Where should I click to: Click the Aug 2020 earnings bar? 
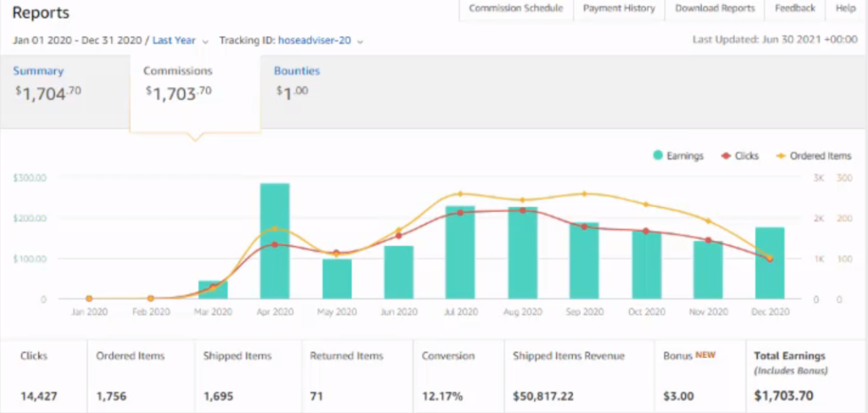point(522,253)
